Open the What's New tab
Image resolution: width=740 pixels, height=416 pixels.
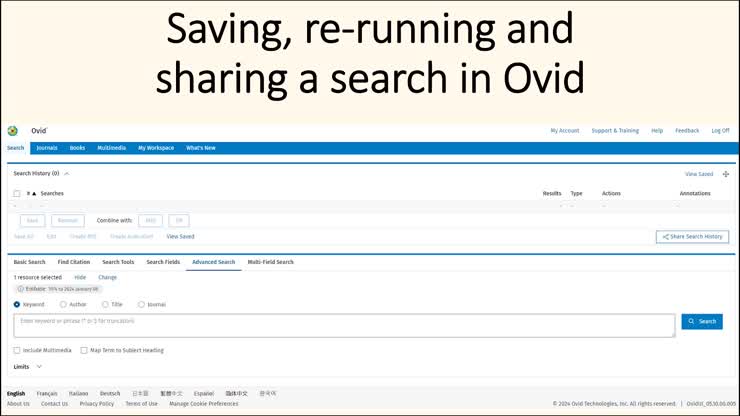(x=201, y=148)
